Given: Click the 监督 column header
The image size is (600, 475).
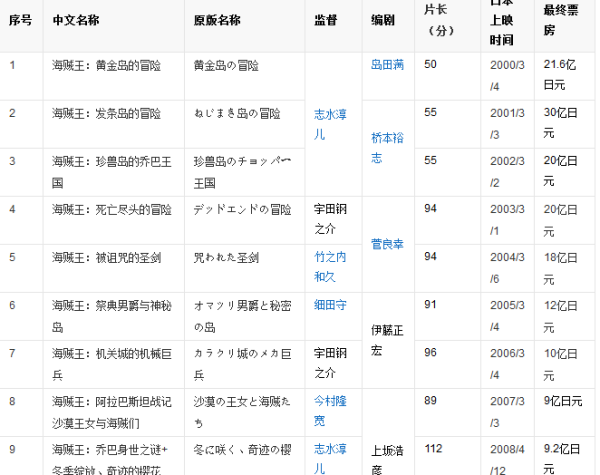Looking at the screenshot, I should [x=326, y=20].
